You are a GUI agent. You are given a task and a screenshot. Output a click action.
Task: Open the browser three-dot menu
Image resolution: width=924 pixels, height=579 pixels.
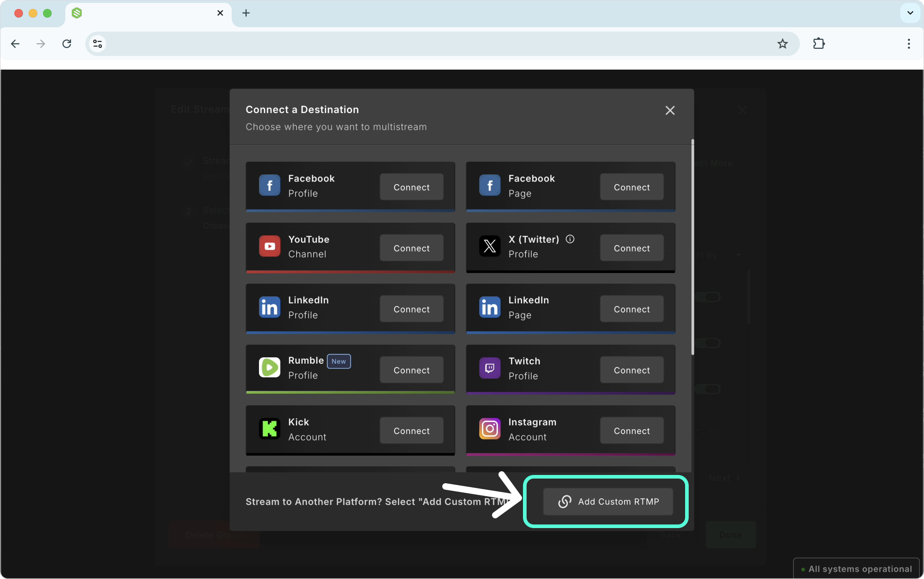(909, 44)
